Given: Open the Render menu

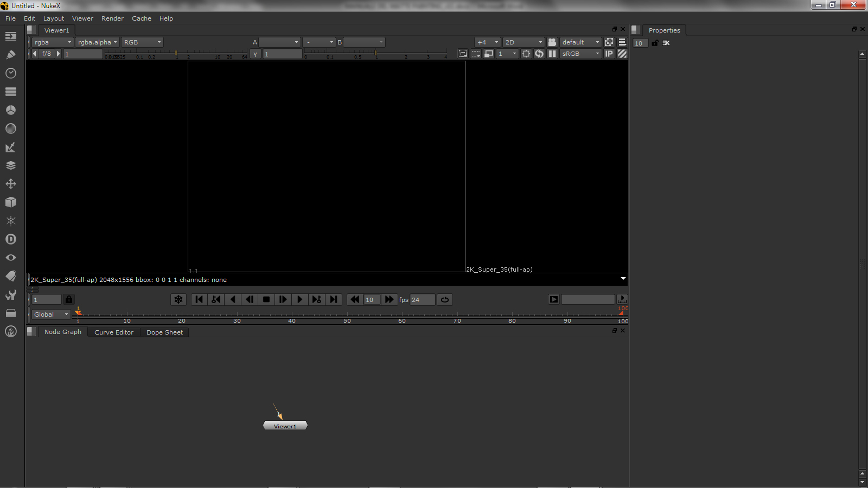Looking at the screenshot, I should click(x=112, y=18).
